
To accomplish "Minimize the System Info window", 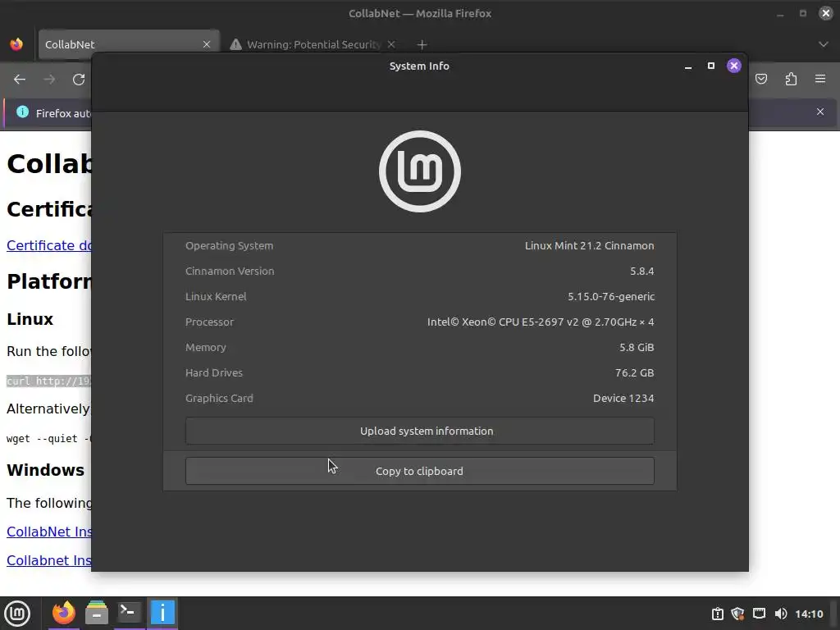I will (688, 66).
